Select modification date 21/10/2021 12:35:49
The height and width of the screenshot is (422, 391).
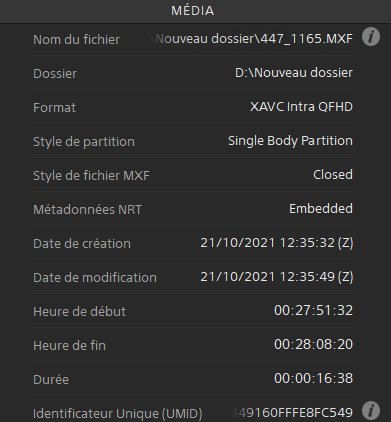coord(277,277)
